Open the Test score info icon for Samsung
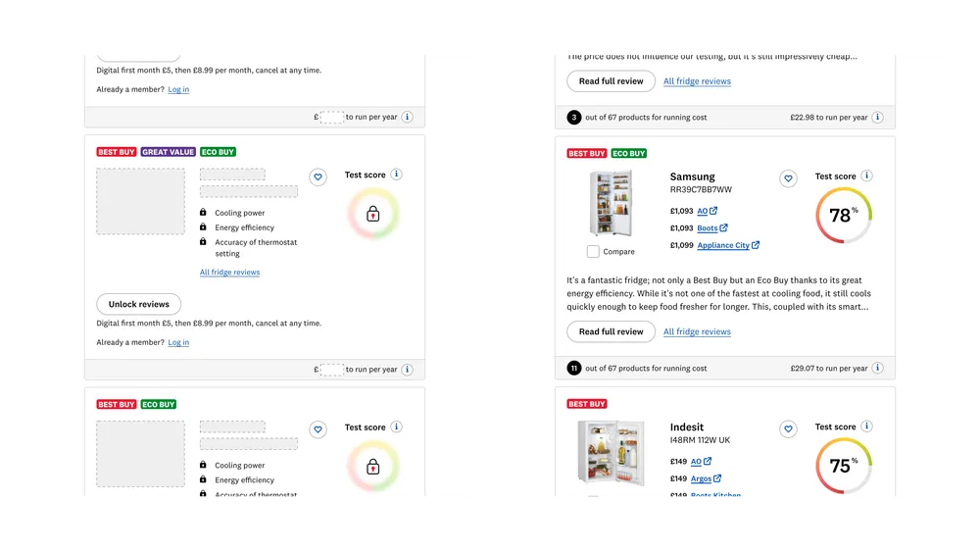The image size is (980, 552). [866, 176]
